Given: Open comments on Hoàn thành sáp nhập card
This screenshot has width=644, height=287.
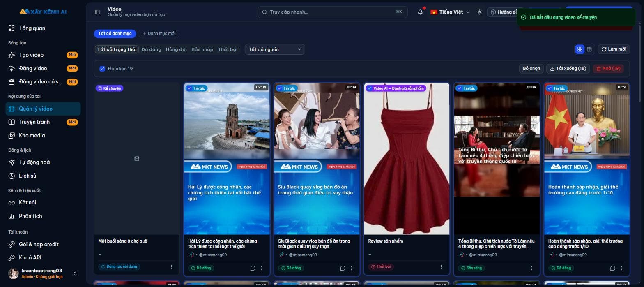Looking at the screenshot, I should tap(612, 268).
